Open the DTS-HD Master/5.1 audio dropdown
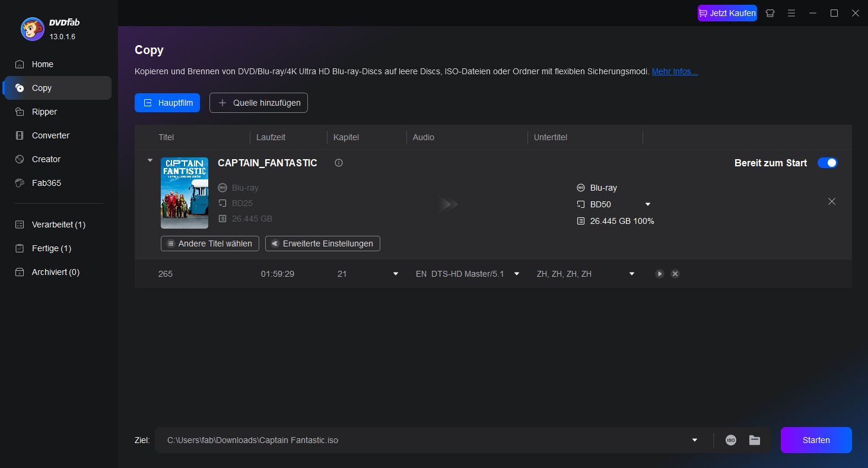This screenshot has height=468, width=868. (517, 274)
